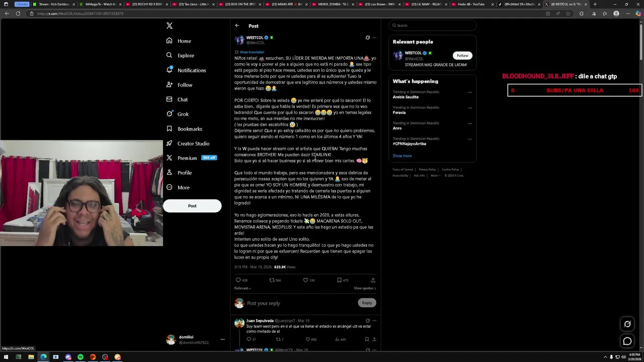Screen dimensions: 644x362
Task: Bookmark Juan Sepulveda's reply
Action: (x=367, y=339)
